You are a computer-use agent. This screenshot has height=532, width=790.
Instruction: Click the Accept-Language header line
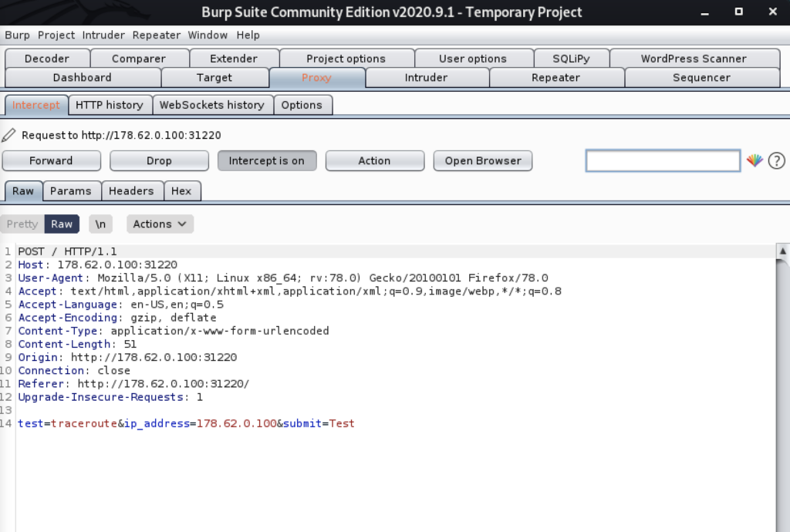[121, 304]
